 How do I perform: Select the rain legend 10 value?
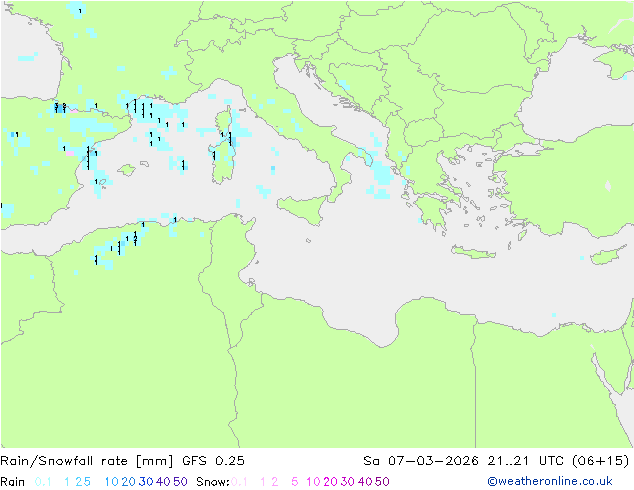tap(111, 482)
